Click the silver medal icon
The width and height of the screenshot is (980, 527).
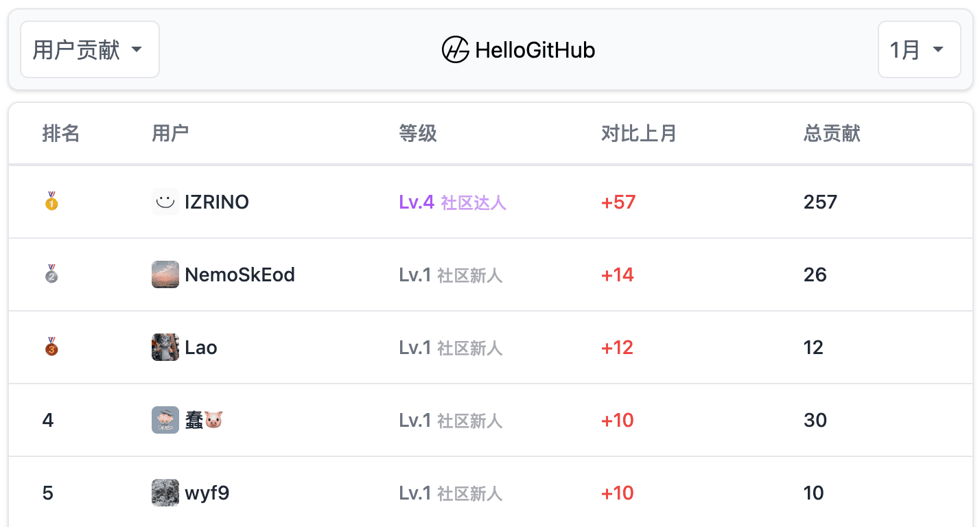[x=51, y=274]
